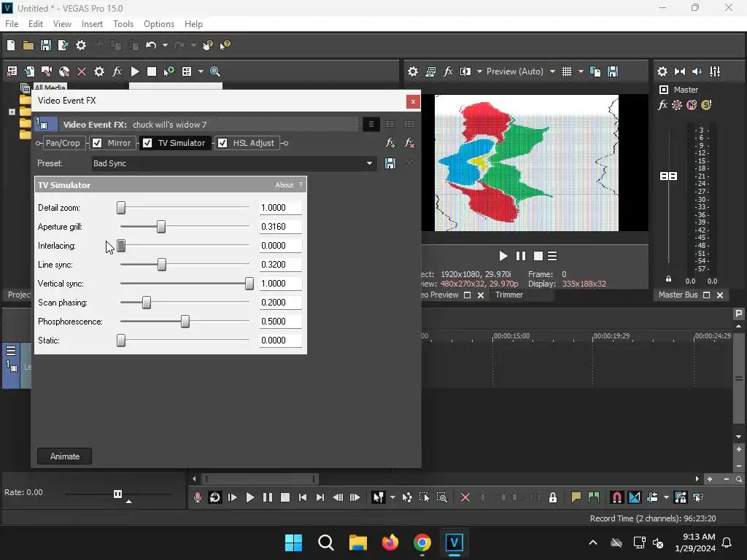747x560 pixels.
Task: Toggle the TV Simulator effect checkbox
Action: [147, 143]
